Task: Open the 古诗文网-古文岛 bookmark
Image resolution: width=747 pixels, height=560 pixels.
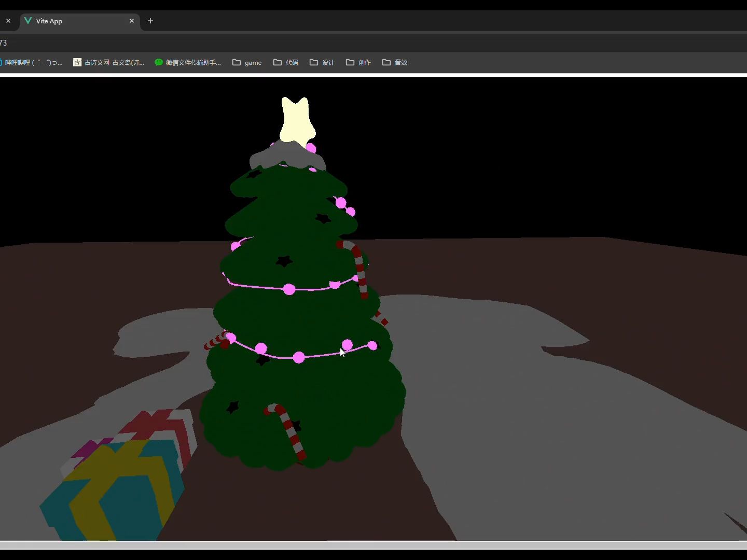Action: click(109, 62)
